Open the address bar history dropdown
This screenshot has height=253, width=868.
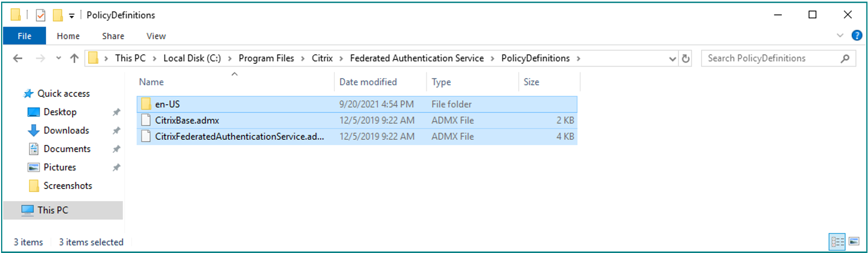(672, 59)
